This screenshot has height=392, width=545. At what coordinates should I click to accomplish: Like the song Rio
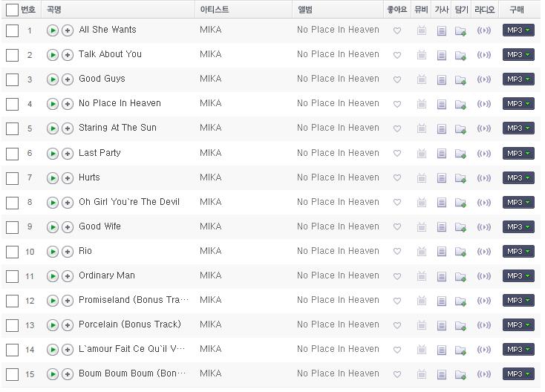click(x=397, y=251)
